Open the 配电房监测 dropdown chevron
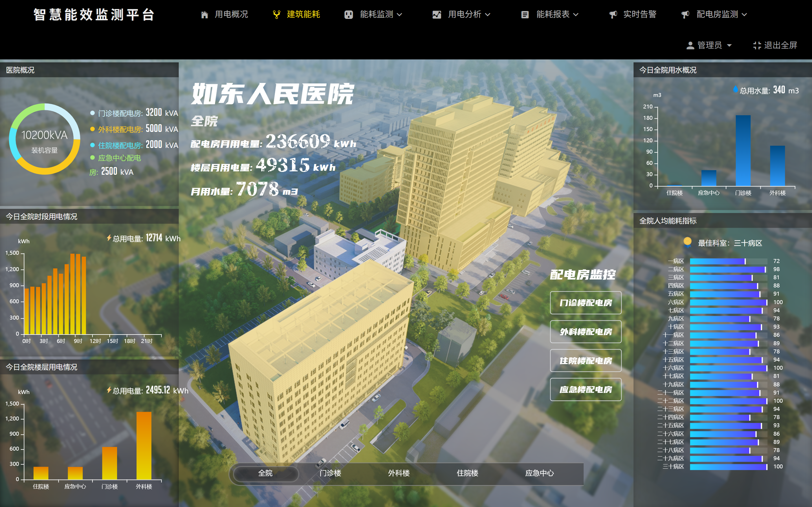 [x=744, y=14]
